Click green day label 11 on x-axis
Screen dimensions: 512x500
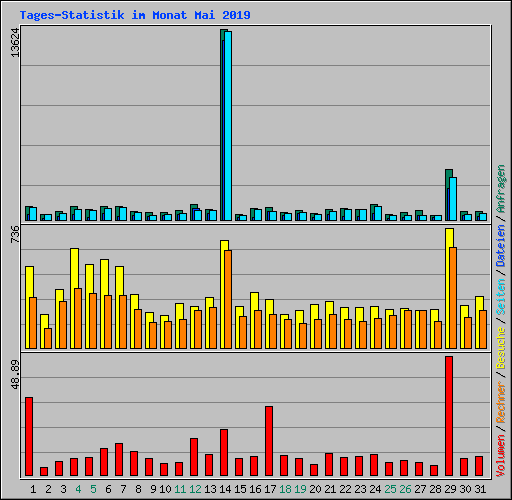point(180,489)
